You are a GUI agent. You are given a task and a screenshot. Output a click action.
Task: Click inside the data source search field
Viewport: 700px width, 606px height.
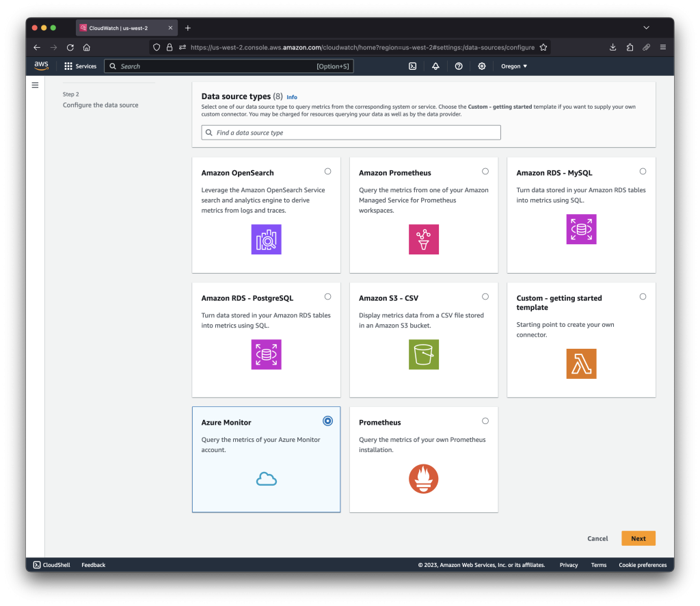[x=351, y=131]
